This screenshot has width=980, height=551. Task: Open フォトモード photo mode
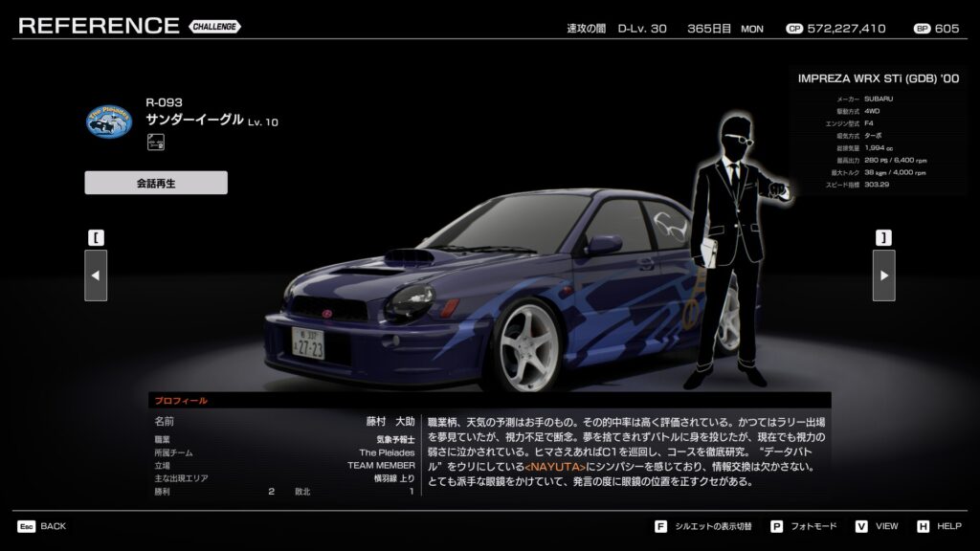[x=816, y=526]
